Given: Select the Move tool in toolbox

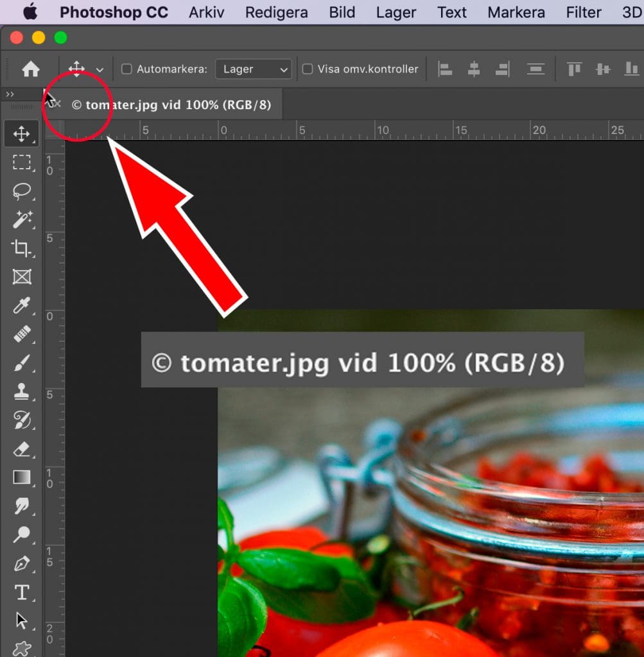Looking at the screenshot, I should pos(21,134).
